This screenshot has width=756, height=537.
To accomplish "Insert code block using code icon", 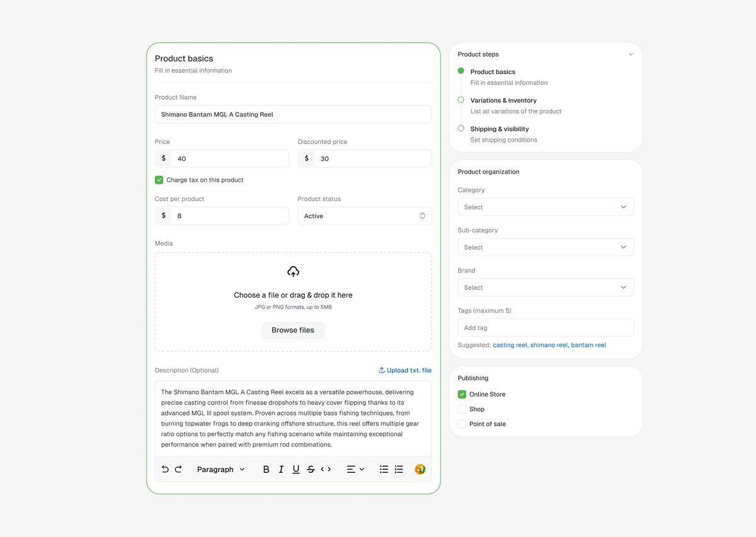I will click(x=326, y=469).
